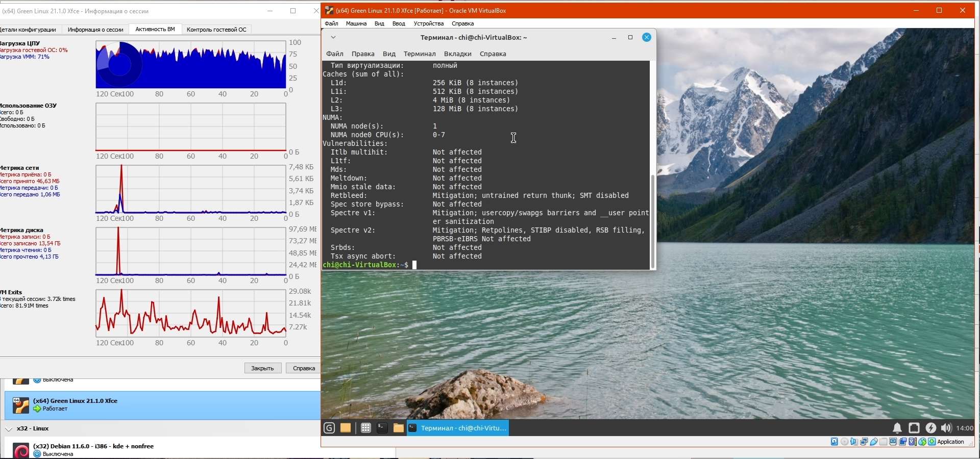This screenshot has width=980, height=459.
Task: Select the Активность ВМ tab
Action: [x=155, y=29]
